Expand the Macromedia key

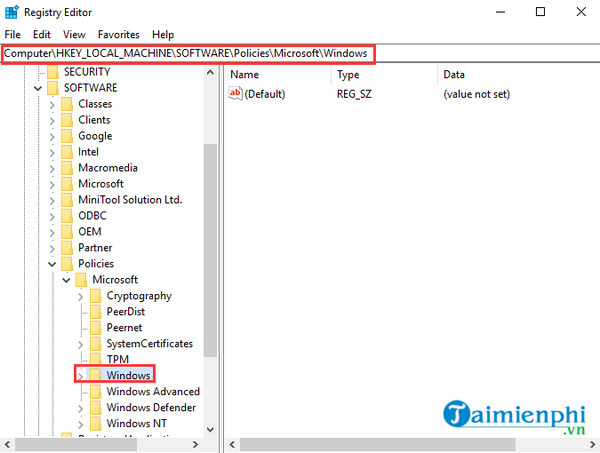click(x=52, y=169)
